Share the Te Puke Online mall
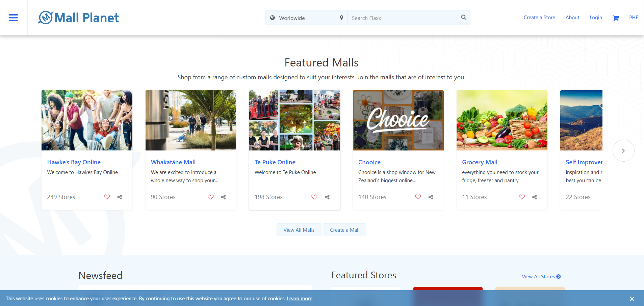The image size is (644, 306). 327,197
